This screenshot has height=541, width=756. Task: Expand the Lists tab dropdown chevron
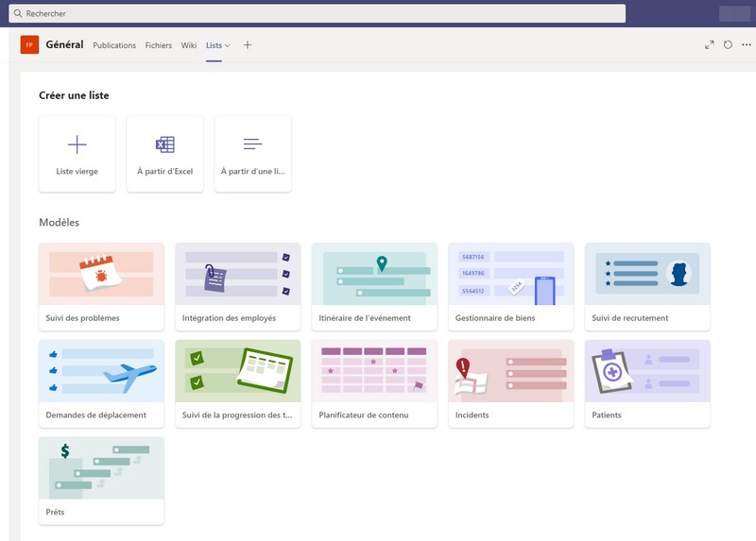(x=228, y=45)
